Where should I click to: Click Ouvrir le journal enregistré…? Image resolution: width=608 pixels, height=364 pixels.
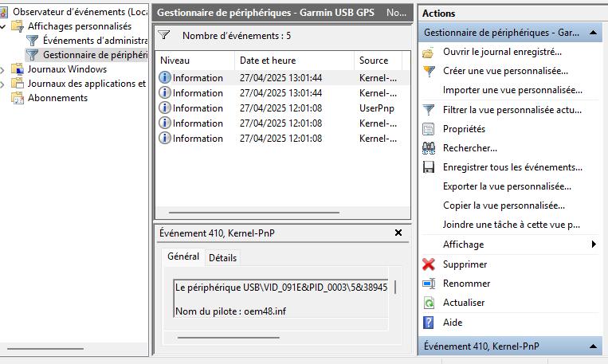[502, 52]
